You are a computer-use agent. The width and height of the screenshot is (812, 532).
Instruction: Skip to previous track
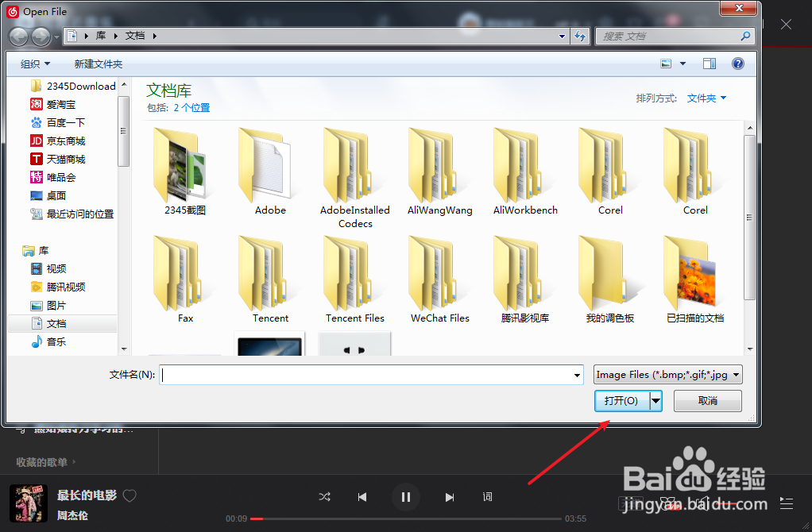pyautogui.click(x=362, y=497)
